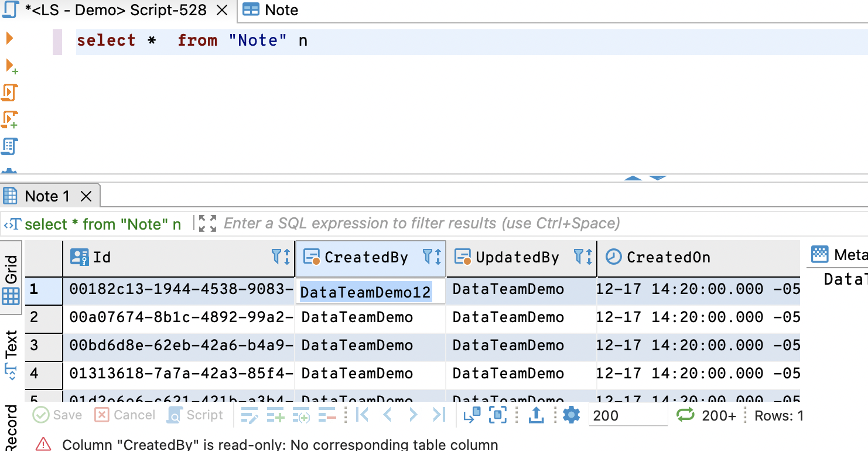
Task: Click the execute script icon
Action: point(10,93)
